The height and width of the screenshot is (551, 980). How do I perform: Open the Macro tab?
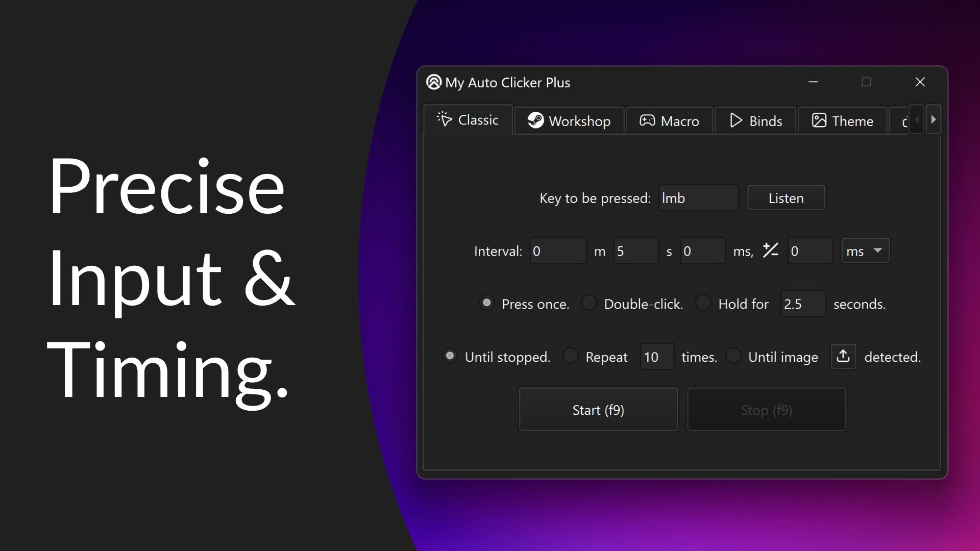pos(669,121)
